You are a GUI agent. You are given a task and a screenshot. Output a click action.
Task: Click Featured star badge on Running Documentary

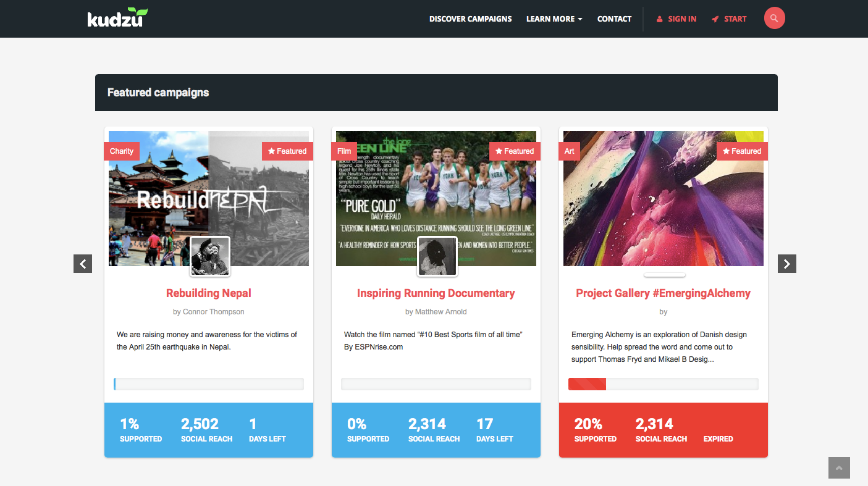tap(515, 151)
